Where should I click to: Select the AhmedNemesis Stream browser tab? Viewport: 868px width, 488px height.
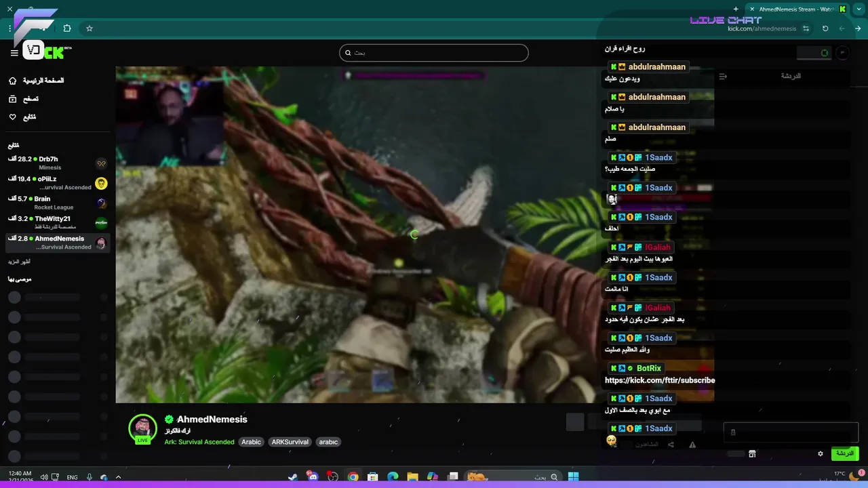[798, 9]
